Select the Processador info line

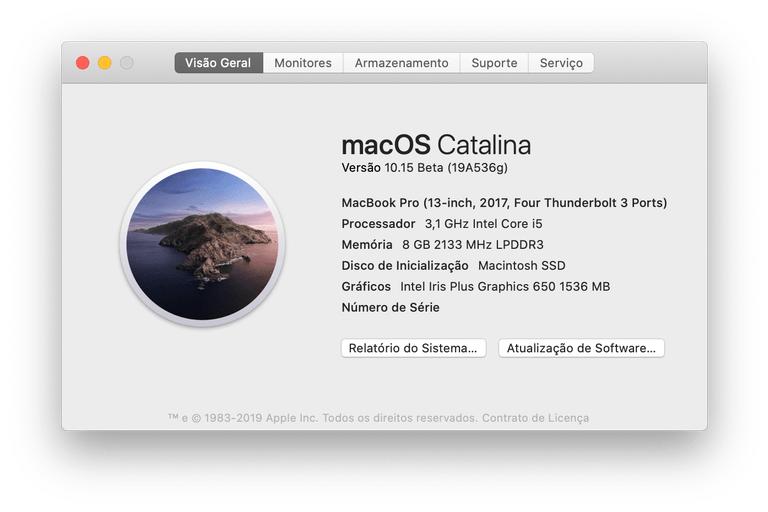(x=442, y=224)
